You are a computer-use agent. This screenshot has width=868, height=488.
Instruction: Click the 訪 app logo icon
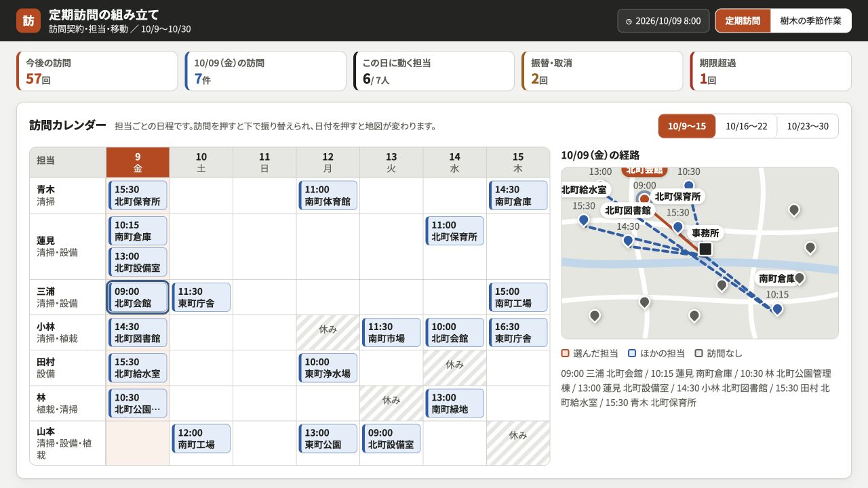coord(28,20)
